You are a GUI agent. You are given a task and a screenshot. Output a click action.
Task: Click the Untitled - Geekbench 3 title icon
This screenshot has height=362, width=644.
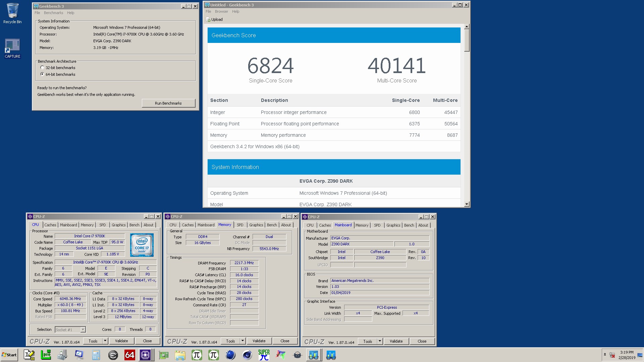coord(207,5)
